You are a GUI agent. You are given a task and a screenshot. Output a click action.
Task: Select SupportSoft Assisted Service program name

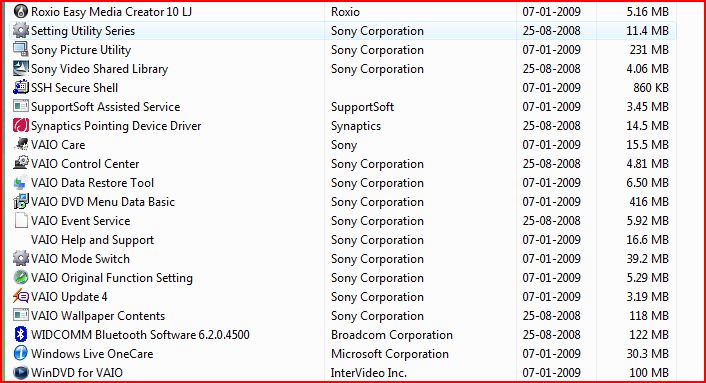105,107
